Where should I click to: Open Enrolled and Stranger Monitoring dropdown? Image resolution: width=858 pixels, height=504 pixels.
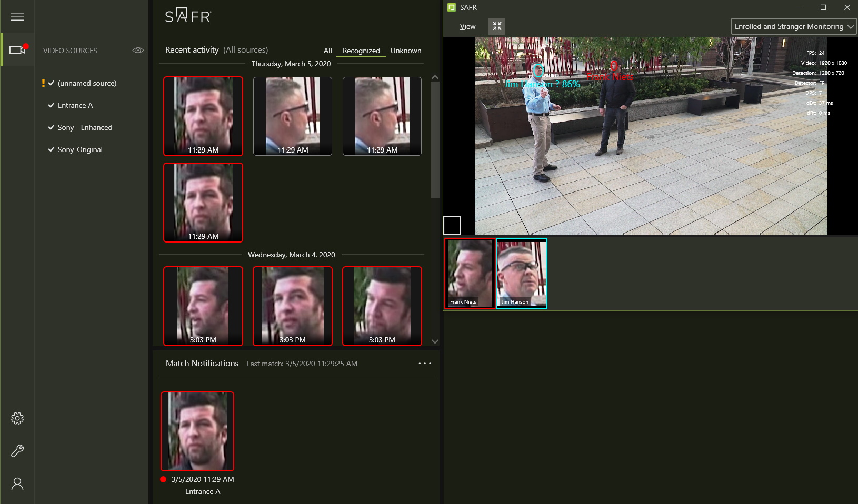point(794,26)
